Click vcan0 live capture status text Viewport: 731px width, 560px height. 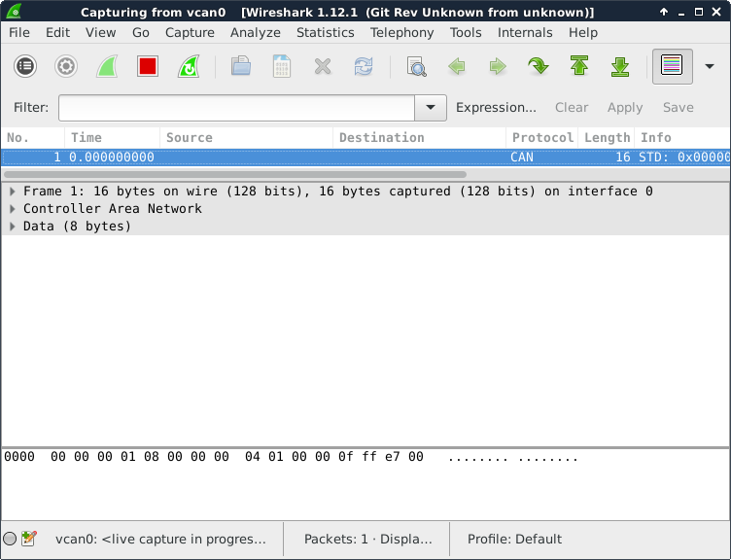[x=160, y=539]
